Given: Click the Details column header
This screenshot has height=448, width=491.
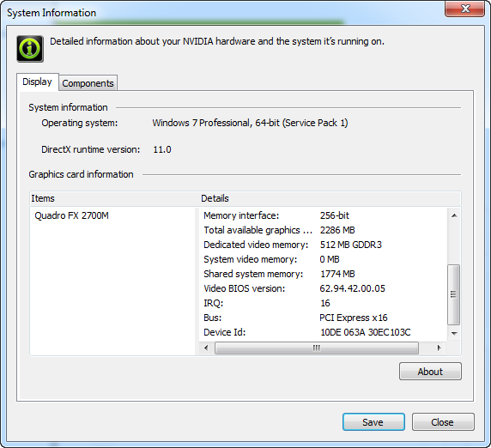Looking at the screenshot, I should [x=330, y=198].
